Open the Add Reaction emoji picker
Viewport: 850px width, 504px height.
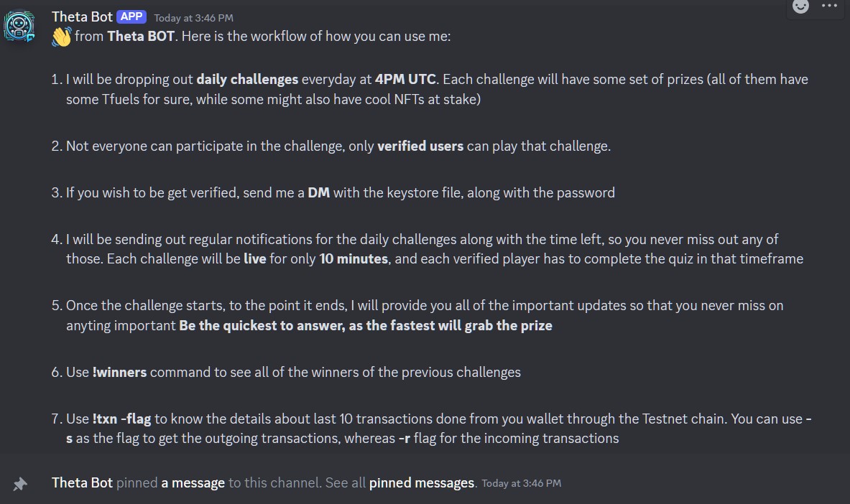pos(800,7)
